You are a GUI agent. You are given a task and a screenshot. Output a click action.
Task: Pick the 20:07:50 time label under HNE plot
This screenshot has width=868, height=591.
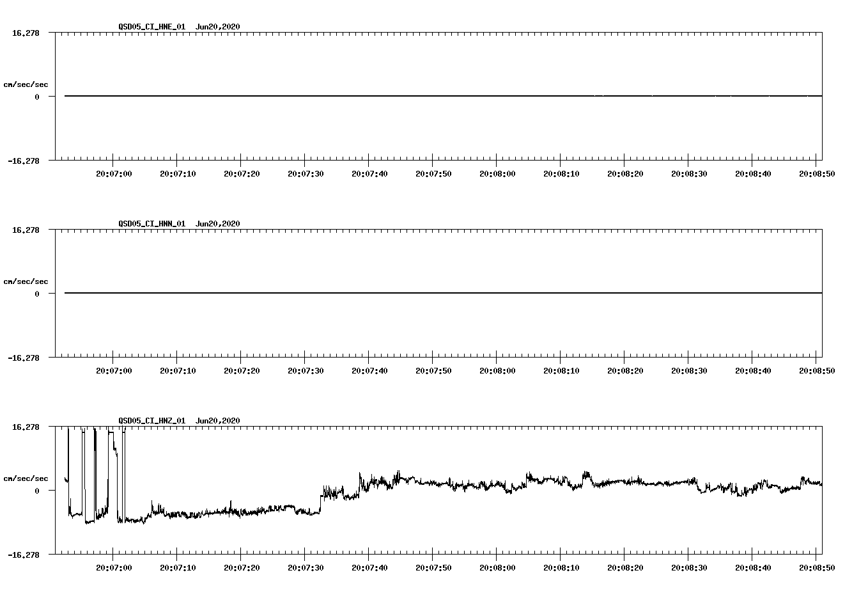coord(433,174)
